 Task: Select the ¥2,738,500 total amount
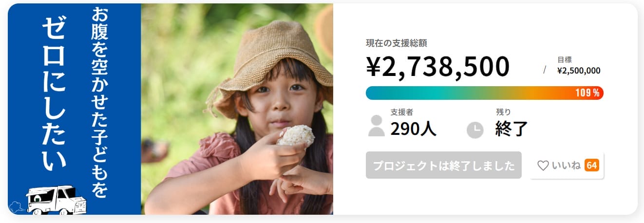point(437,67)
